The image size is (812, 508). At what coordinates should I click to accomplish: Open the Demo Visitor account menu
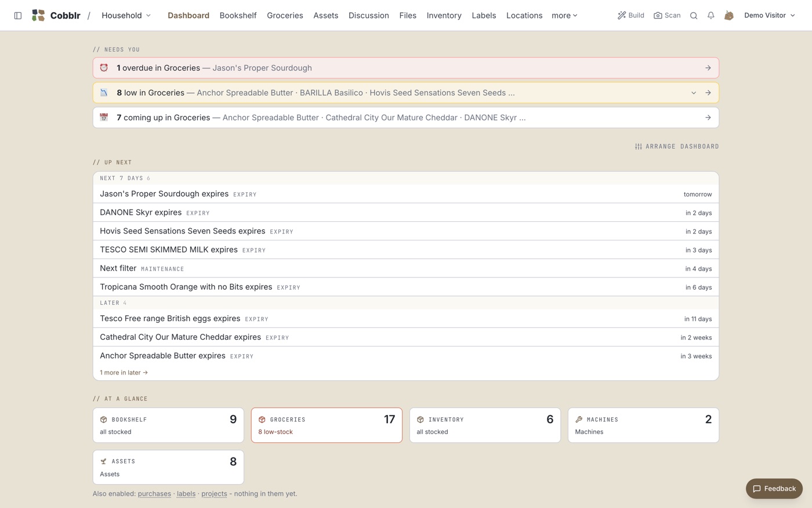click(x=770, y=16)
